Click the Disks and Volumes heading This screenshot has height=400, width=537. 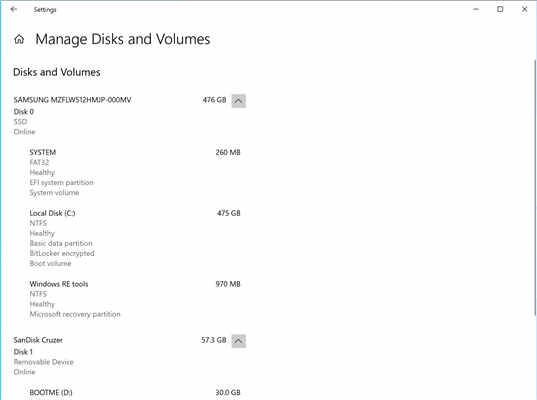57,72
